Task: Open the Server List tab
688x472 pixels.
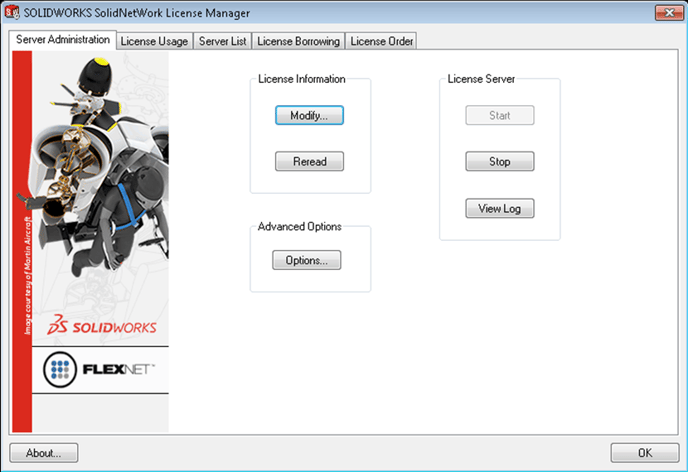Action: (x=222, y=41)
